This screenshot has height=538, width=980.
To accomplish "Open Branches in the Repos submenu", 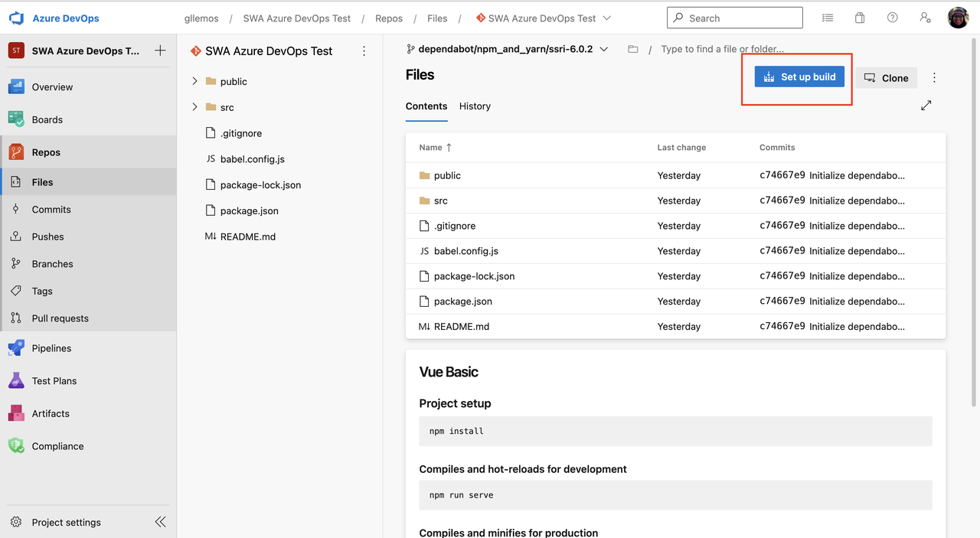I will click(88, 263).
